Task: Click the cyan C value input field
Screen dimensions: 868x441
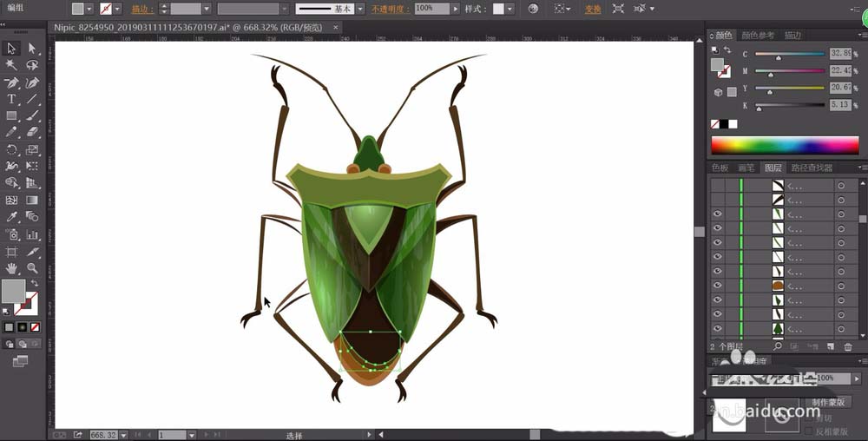Action: point(839,54)
